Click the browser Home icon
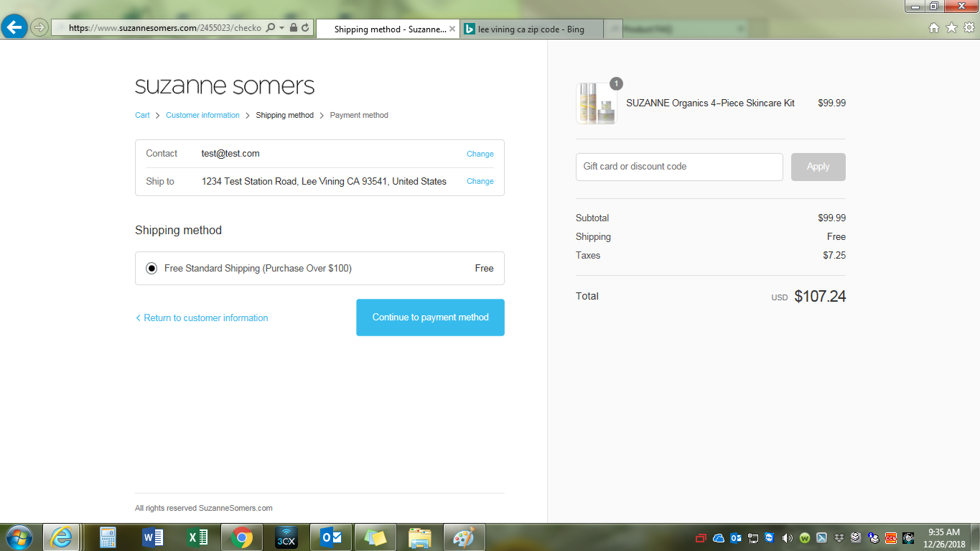This screenshot has width=980, height=551. pos(934,28)
